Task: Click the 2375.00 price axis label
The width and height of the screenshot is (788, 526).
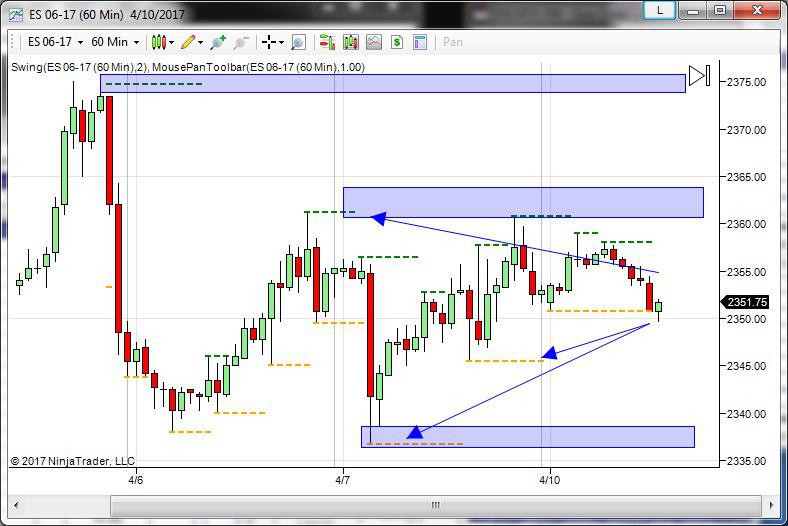Action: 746,82
